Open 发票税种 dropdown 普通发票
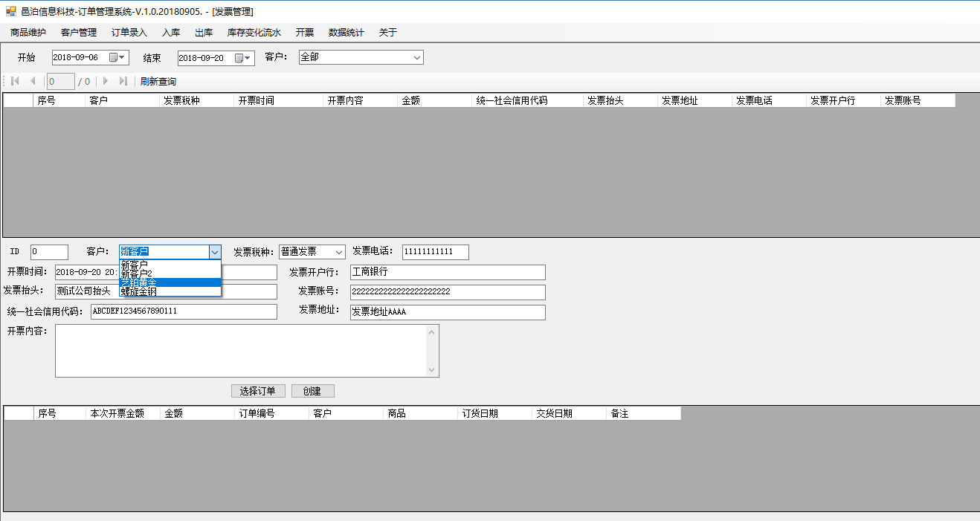Viewport: 980px width, 521px height. 312,252
